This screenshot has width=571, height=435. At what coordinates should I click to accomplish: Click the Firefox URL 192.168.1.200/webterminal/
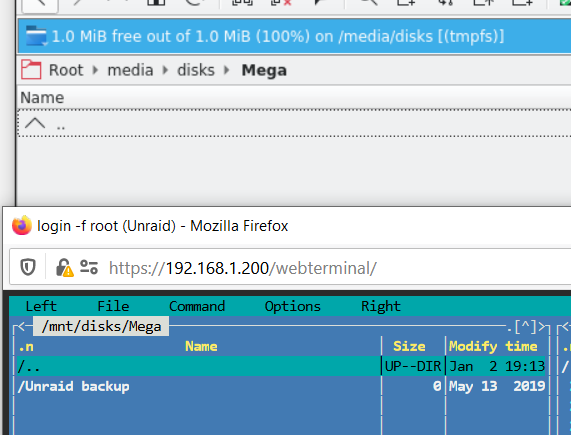(x=243, y=268)
